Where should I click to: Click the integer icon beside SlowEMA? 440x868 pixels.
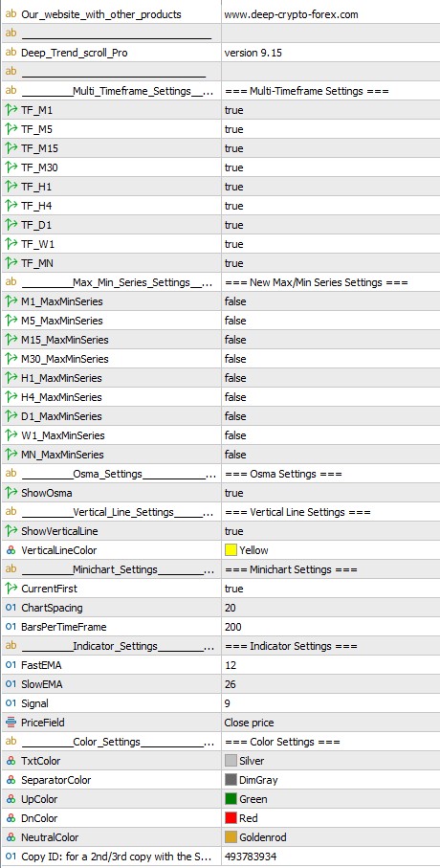11,684
